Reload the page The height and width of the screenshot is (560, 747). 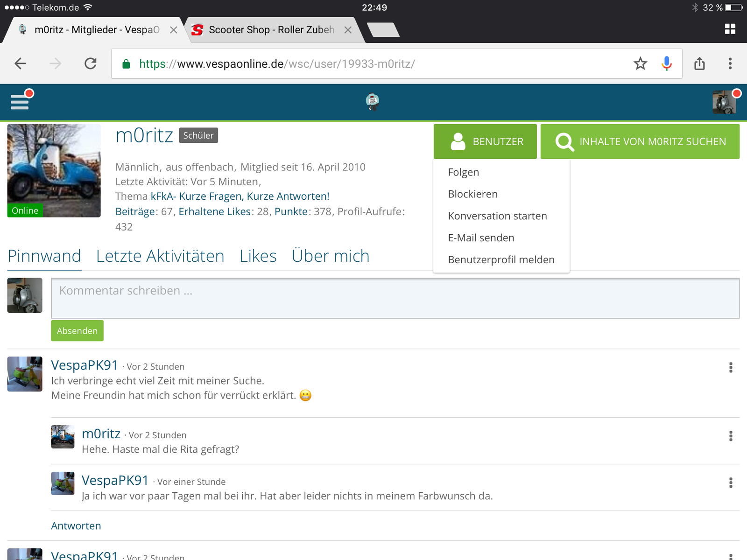91,63
